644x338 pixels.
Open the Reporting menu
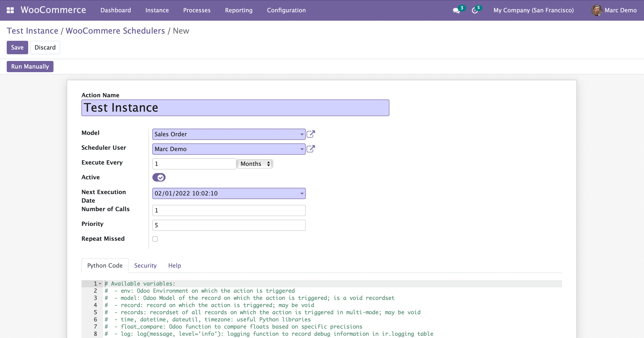pyautogui.click(x=239, y=10)
